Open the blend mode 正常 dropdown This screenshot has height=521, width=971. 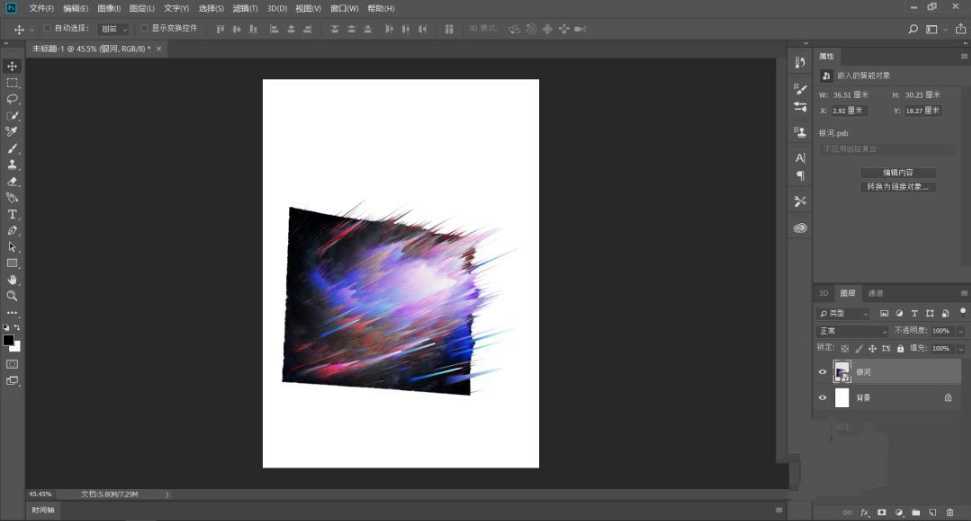(x=852, y=331)
